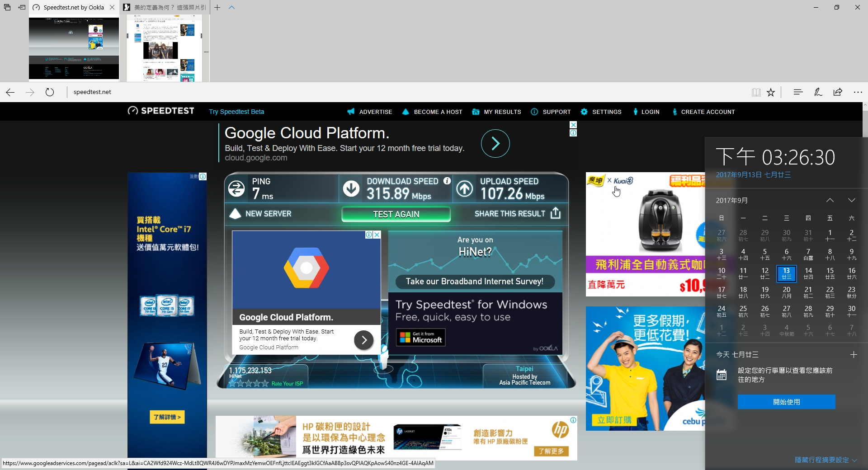The image size is (868, 470).
Task: Open the browser more menu
Action: tap(858, 92)
